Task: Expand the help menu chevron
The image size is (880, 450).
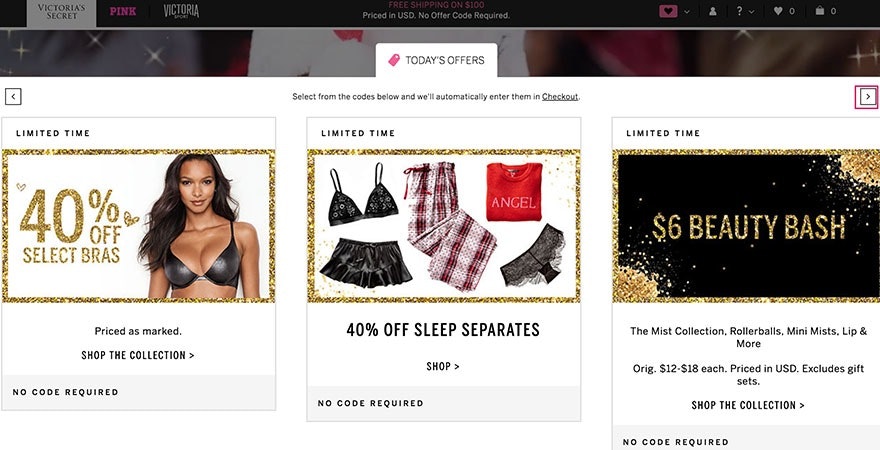Action: (751, 11)
